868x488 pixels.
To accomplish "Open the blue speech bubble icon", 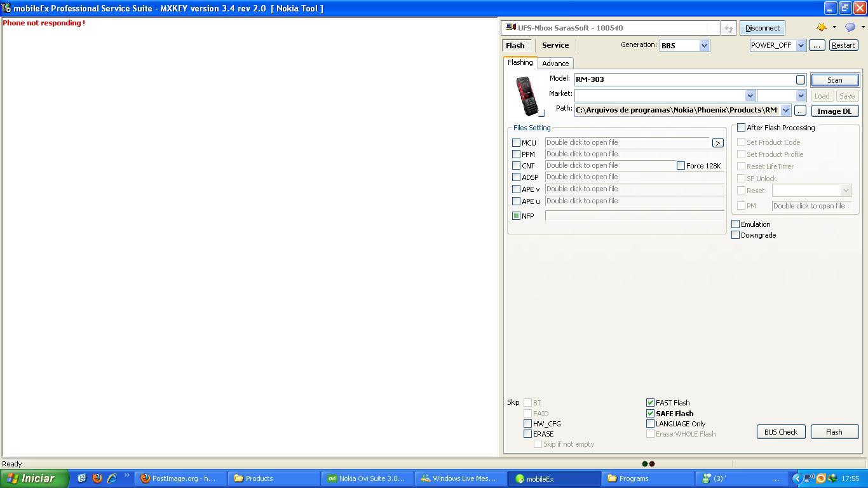I will (850, 27).
